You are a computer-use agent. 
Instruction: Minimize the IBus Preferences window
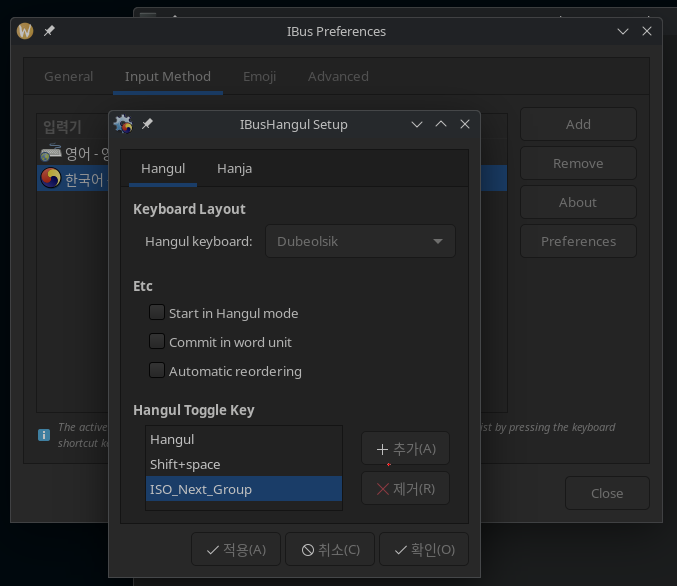[623, 31]
